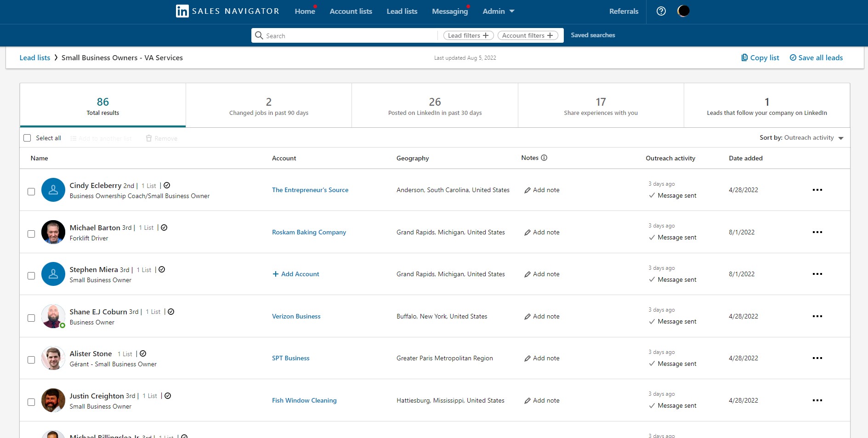Click Justin Creighton's profile photo

53,400
